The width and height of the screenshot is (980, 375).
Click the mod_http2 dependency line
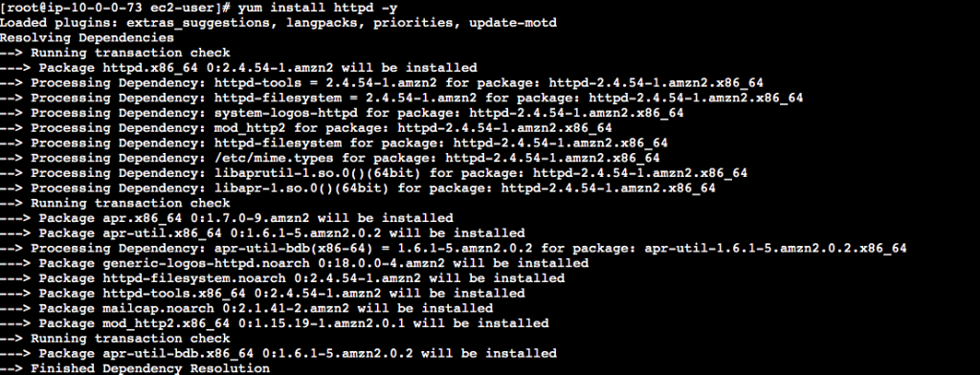point(306,128)
